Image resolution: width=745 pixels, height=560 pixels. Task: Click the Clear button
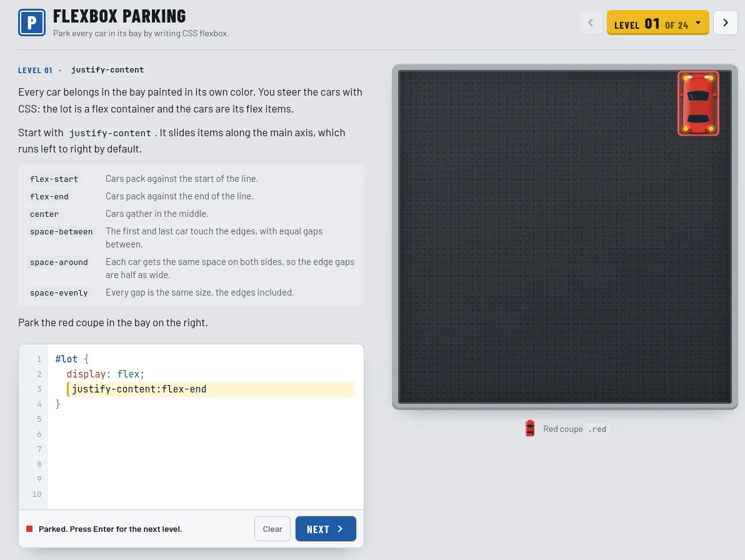point(272,529)
